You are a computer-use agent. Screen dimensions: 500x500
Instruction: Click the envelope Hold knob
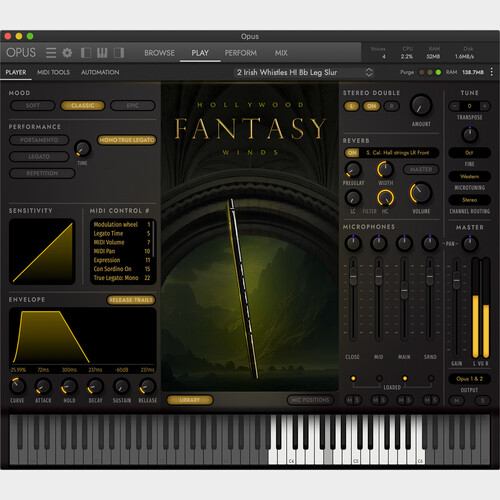coord(69,386)
